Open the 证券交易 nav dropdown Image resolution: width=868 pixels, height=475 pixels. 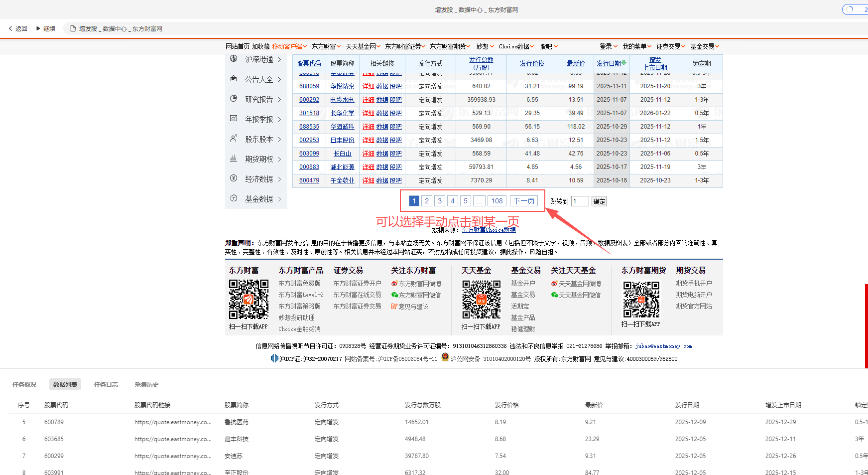(x=671, y=46)
